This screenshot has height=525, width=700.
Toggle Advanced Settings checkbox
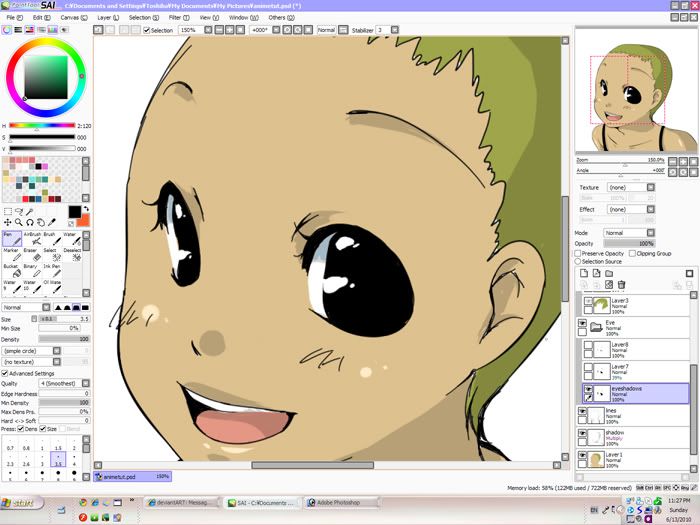(x=5, y=373)
